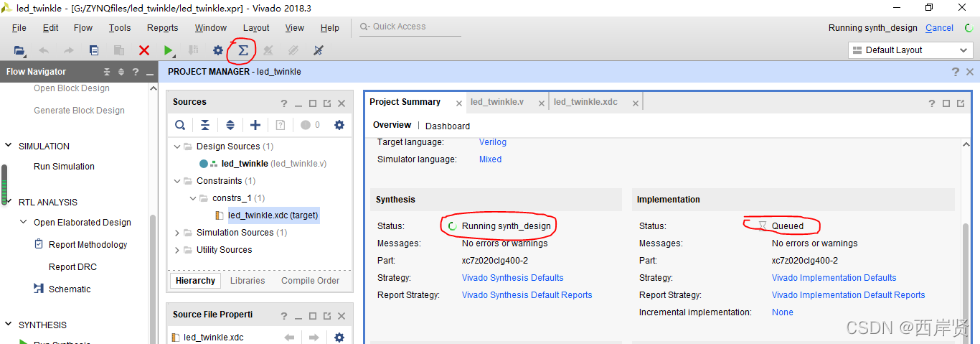This screenshot has width=980, height=344.
Task: Click the green Run arrow in toolbar
Action: tap(168, 50)
